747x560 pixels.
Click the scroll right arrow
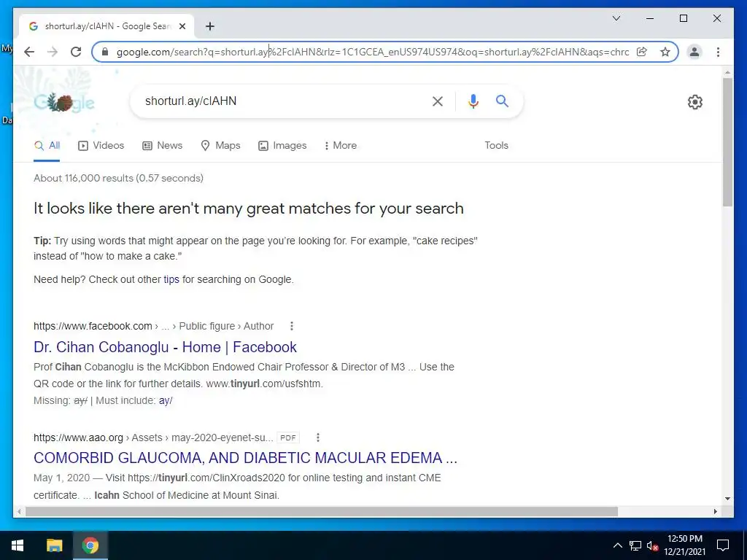(716, 511)
